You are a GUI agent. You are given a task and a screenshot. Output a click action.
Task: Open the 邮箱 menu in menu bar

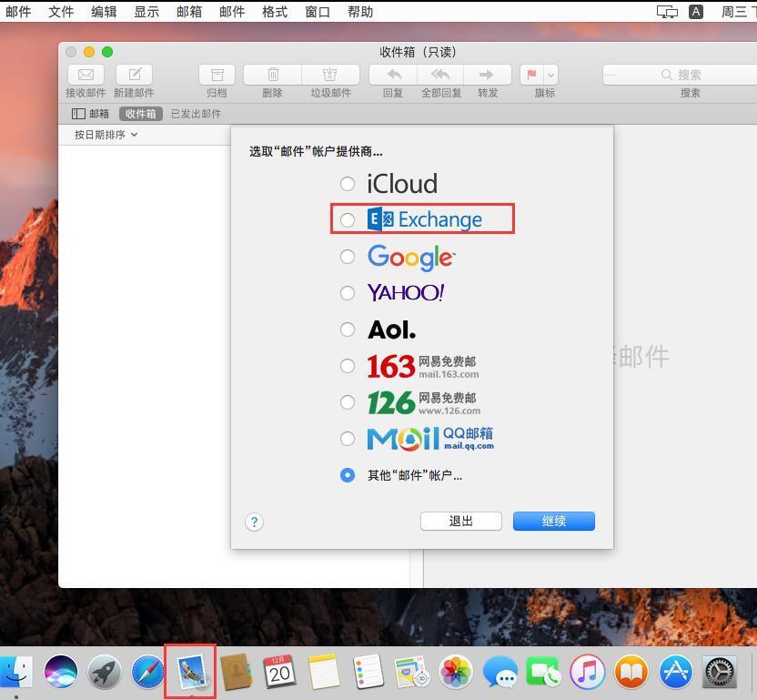click(189, 12)
